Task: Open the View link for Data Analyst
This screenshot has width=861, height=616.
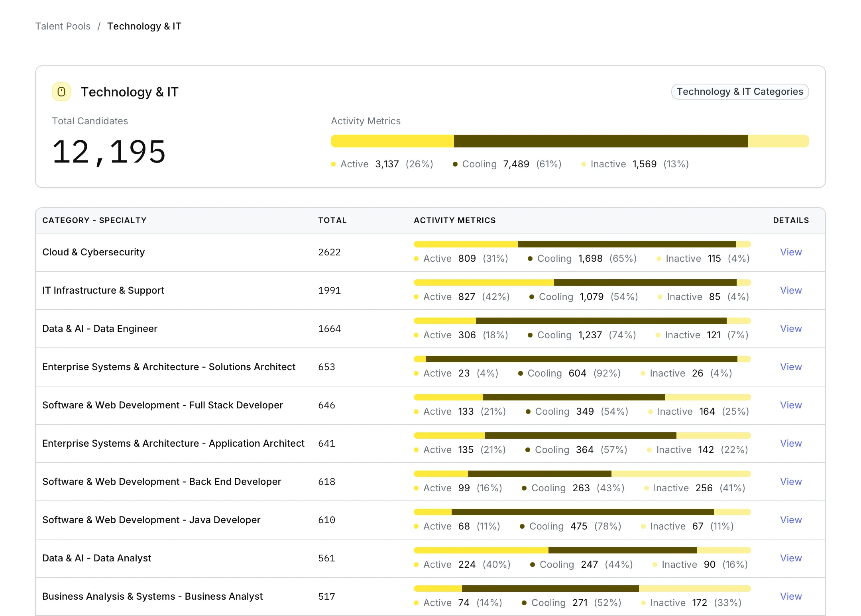Action: (790, 558)
